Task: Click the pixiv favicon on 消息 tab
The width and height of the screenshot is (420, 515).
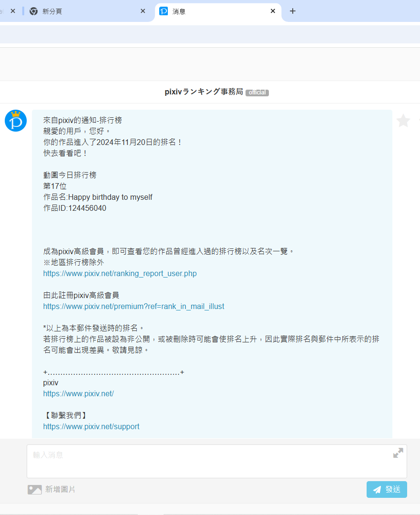Action: click(164, 11)
